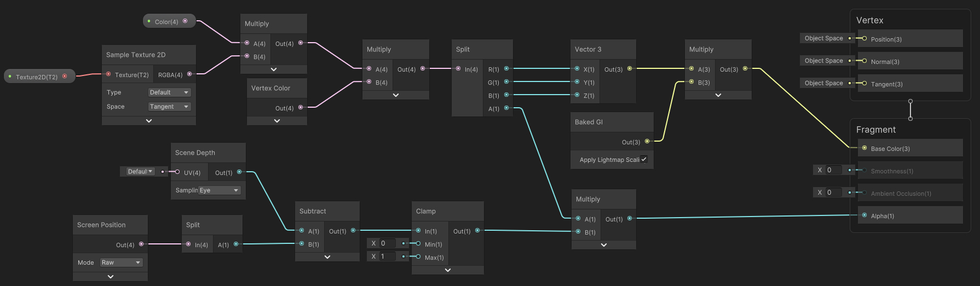Click the Texture2D(T2) property output port
980x286 pixels.
pyautogui.click(x=65, y=77)
